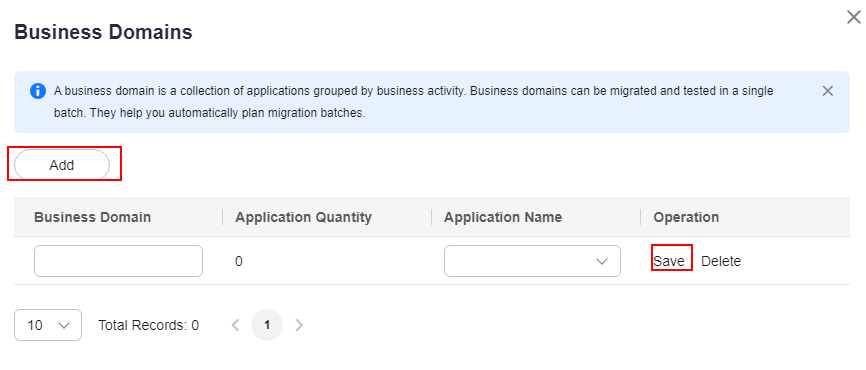This screenshot has width=866, height=370.
Task: Go to next page arrow
Action: point(299,325)
